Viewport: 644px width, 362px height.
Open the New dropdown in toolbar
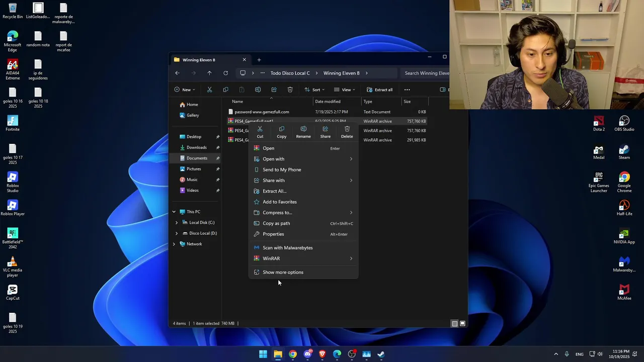(185, 89)
